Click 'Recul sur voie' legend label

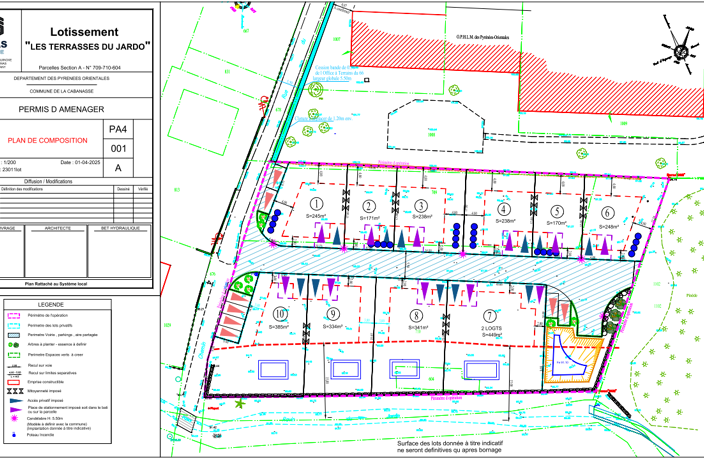[x=40, y=366]
